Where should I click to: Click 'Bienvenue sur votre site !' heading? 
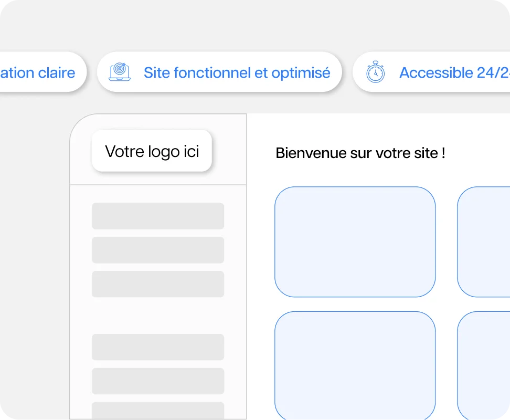pyautogui.click(x=360, y=153)
